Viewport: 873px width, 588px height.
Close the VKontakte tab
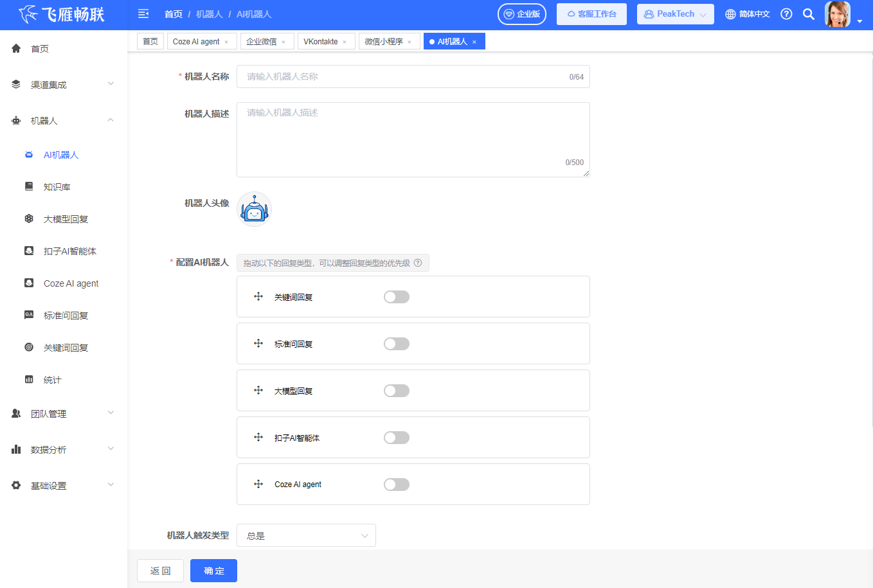[345, 42]
